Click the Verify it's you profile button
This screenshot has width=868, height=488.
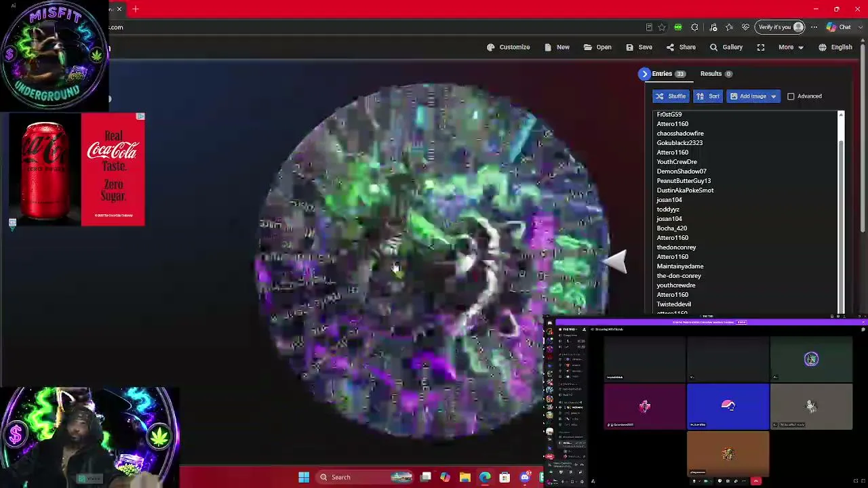click(x=780, y=27)
